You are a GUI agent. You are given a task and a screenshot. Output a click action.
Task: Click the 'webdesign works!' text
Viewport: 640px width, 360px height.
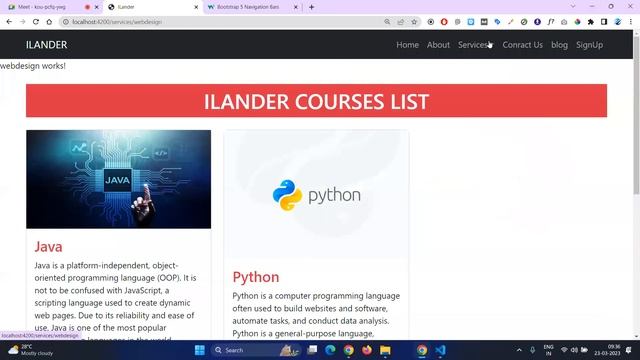coord(33,66)
